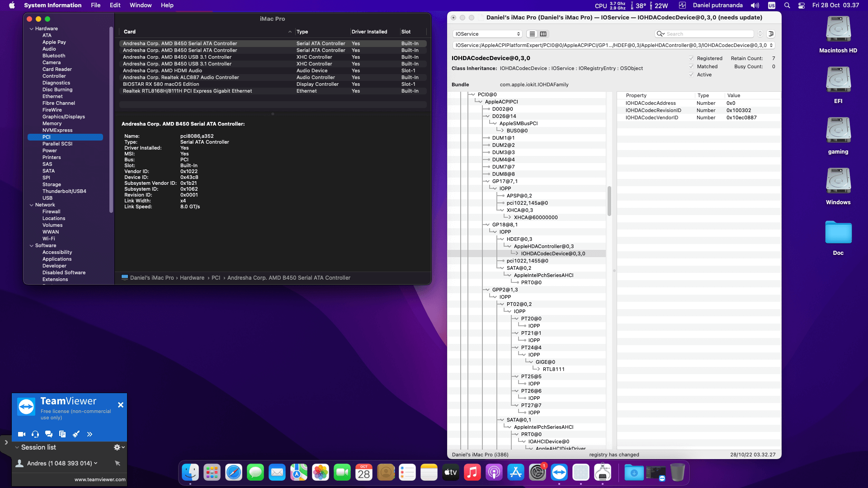The image size is (868, 488).
Task: Open the TeamViewer chat icon
Action: coord(49,434)
